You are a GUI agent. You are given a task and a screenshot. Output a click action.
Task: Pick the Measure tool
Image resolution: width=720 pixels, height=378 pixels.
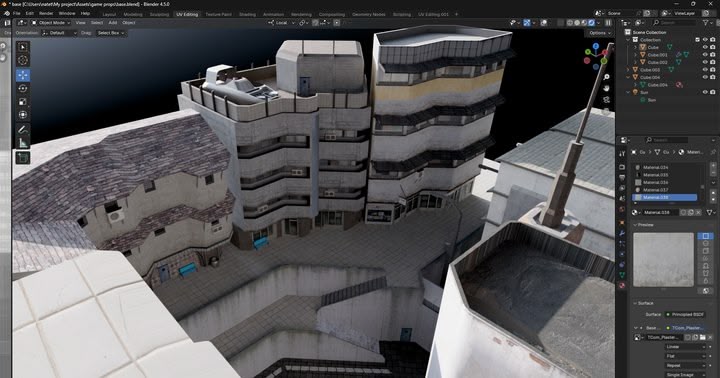click(x=22, y=143)
